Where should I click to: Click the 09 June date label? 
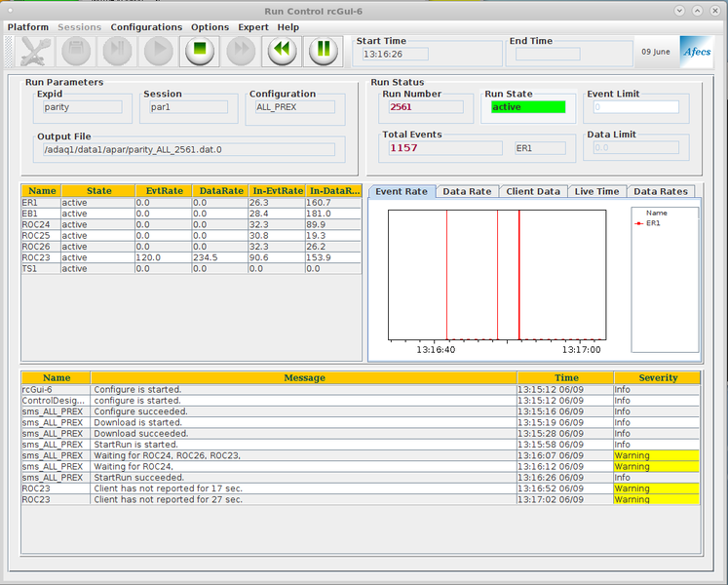pos(656,52)
